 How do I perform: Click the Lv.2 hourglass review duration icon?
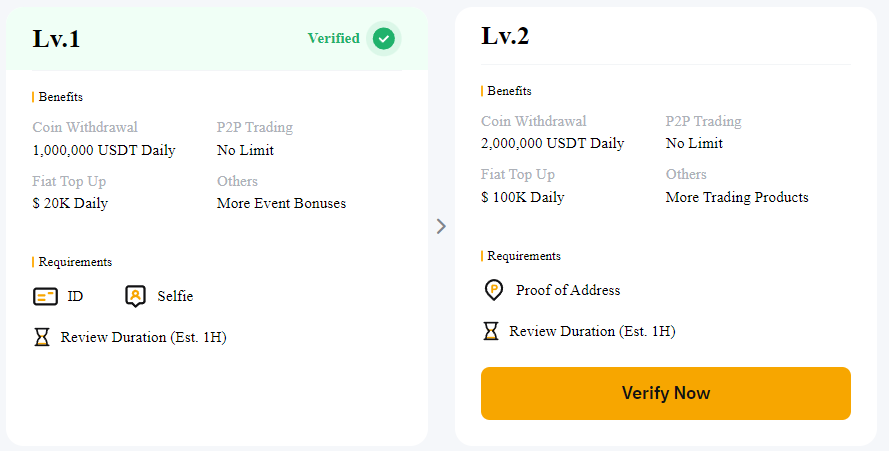[x=491, y=331]
